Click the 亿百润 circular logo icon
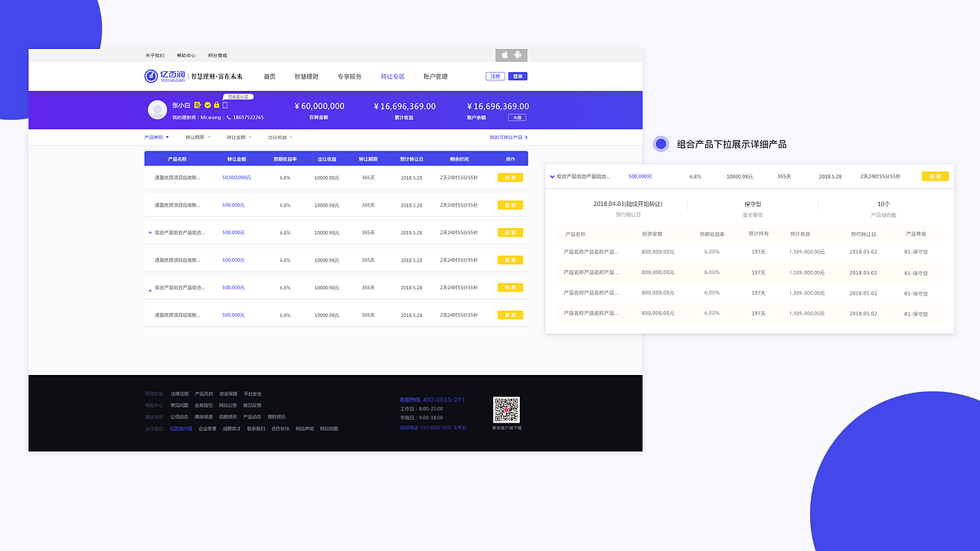The image size is (980, 551). point(150,77)
